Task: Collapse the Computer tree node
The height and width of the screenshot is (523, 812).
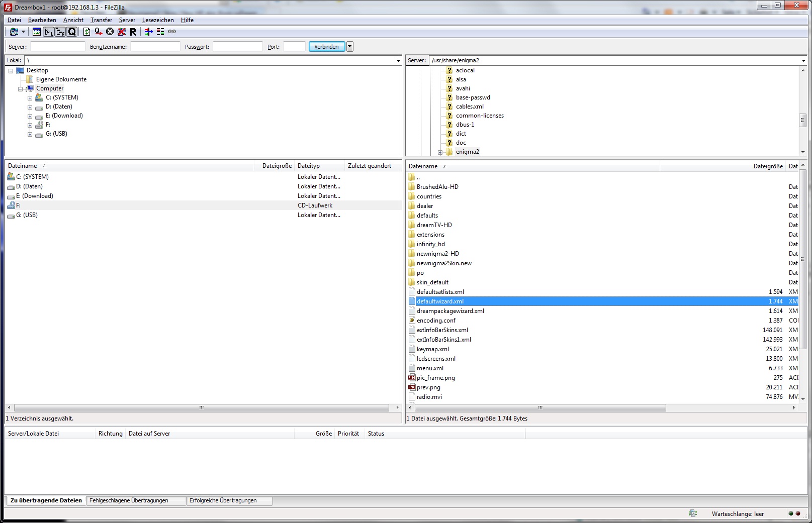Action: (x=21, y=89)
